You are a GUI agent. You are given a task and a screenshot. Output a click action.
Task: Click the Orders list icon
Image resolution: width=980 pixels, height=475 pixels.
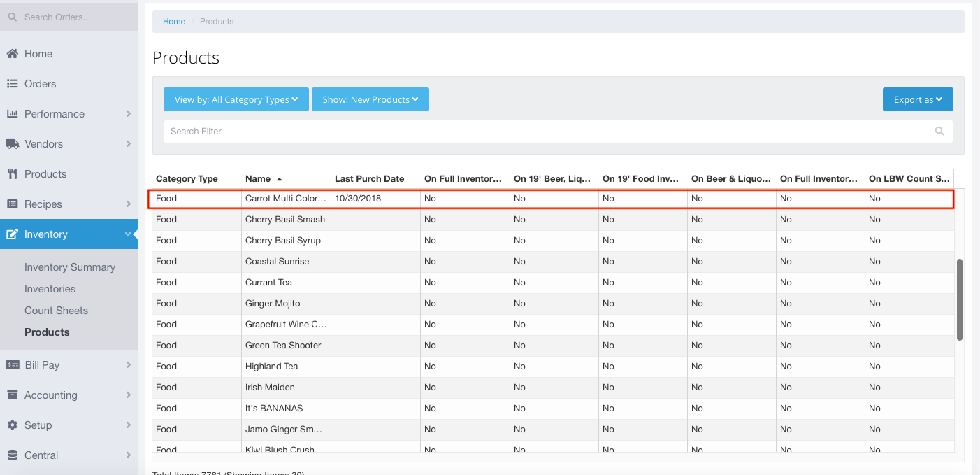click(x=13, y=84)
